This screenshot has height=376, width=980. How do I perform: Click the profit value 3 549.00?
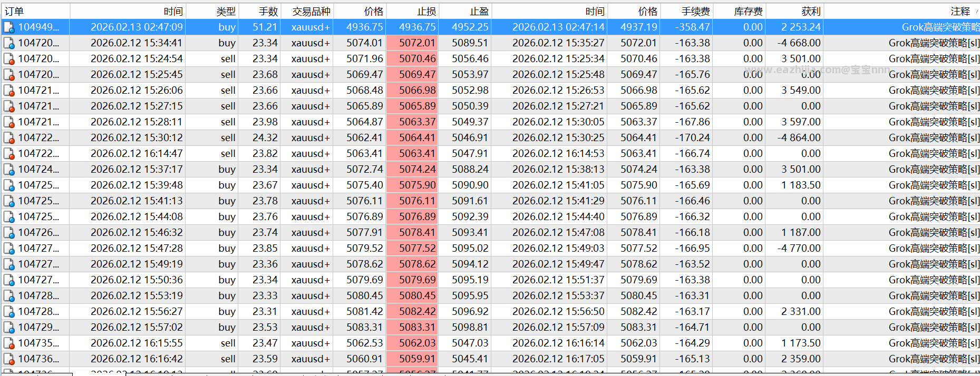[x=801, y=90]
